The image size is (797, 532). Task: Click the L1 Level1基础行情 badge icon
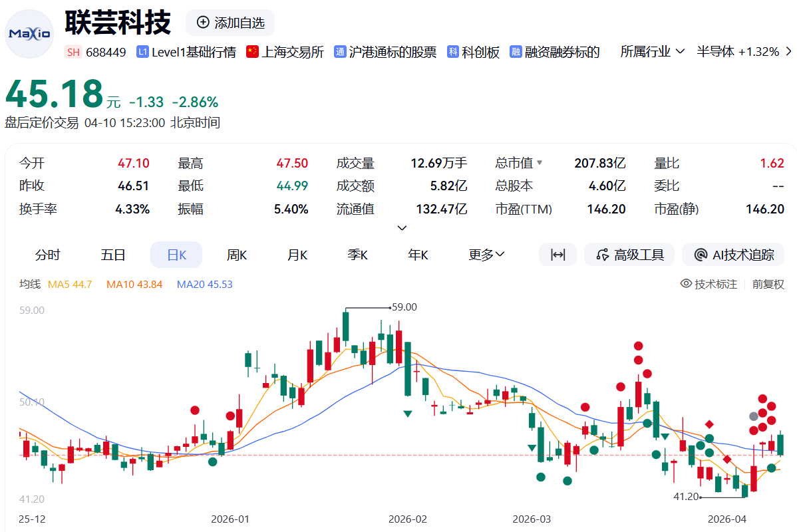tap(142, 51)
